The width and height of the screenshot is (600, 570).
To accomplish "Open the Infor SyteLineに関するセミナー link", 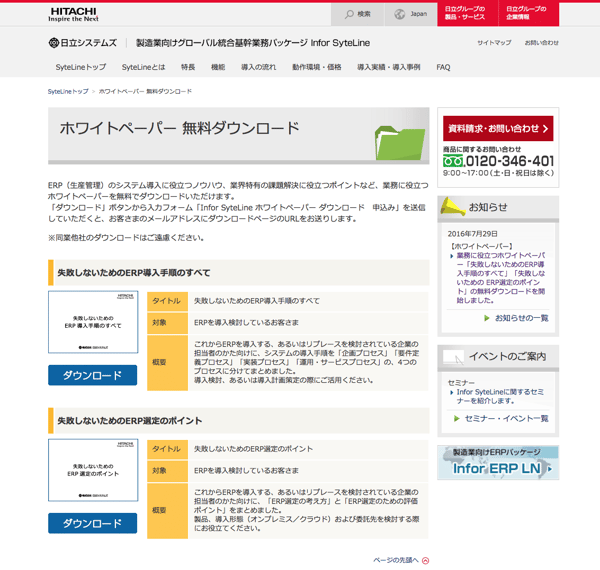I will click(499, 396).
